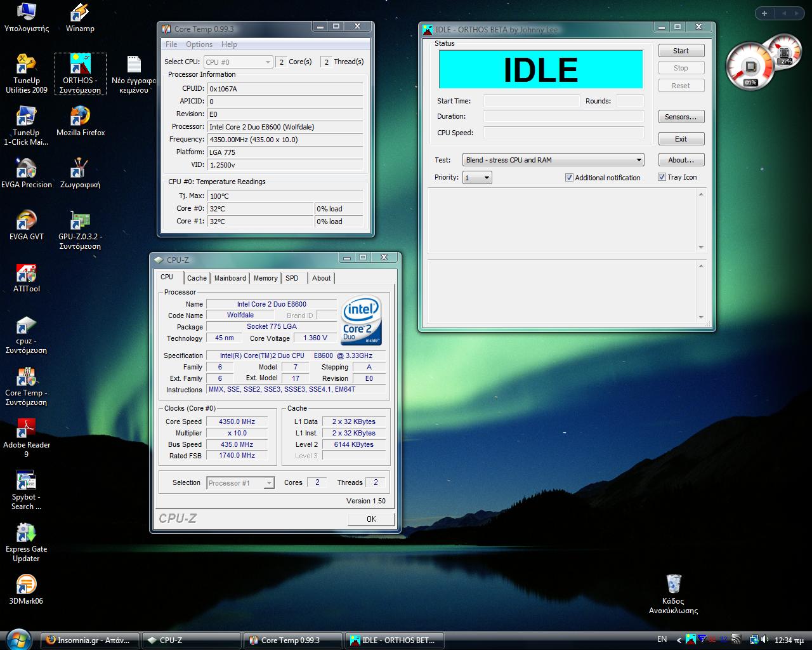Open the Processor Selection dropdown in CPU-Z

tap(240, 483)
